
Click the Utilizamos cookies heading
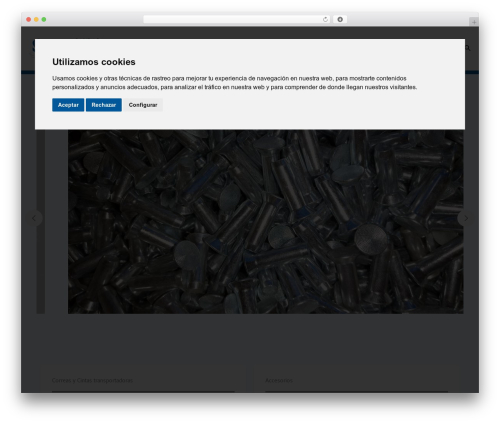click(94, 62)
